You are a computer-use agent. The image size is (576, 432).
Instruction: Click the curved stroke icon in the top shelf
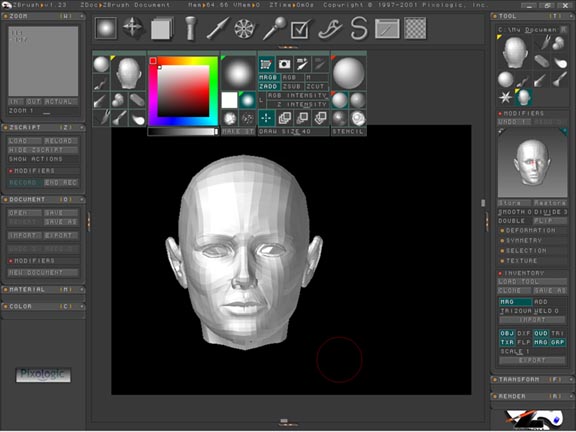330,28
